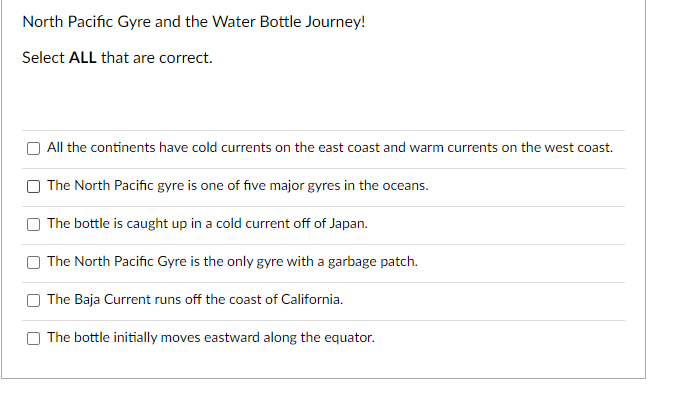Click the 'Select ALL that are correct' instruction
Image resolution: width=681 pixels, height=394 pixels.
(x=117, y=58)
